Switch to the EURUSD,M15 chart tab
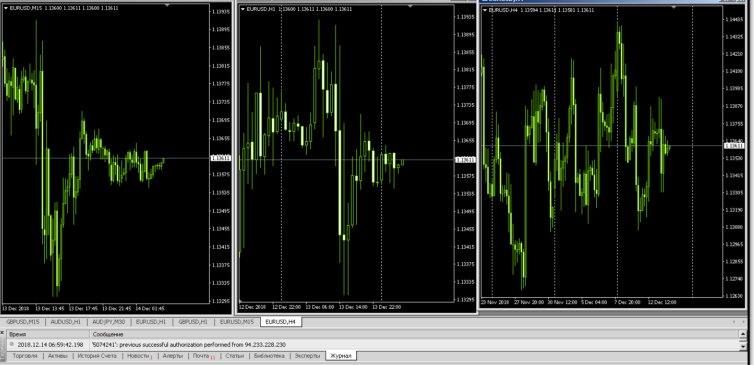754x365 pixels. (x=237, y=321)
